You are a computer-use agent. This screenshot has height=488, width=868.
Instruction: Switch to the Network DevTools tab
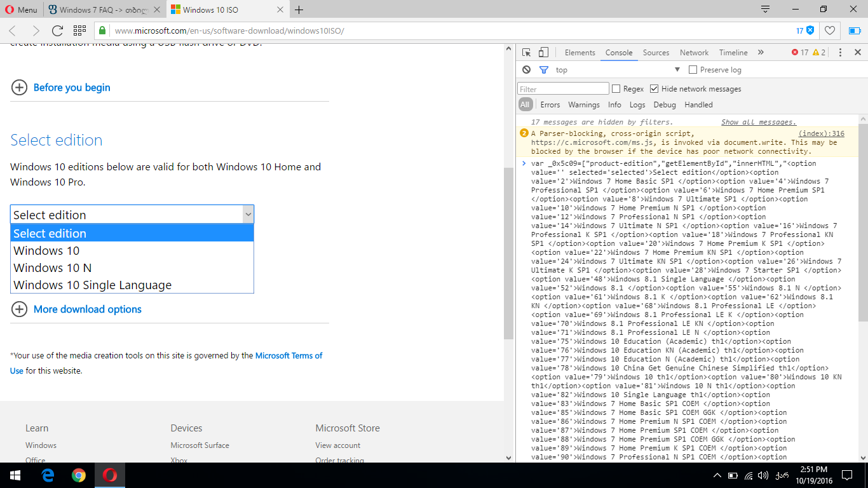click(x=694, y=53)
